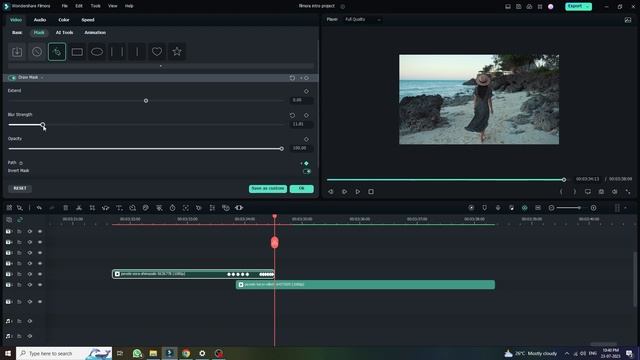The width and height of the screenshot is (640, 360).
Task: Reset the Blur Strength value
Action: pyautogui.click(x=292, y=115)
